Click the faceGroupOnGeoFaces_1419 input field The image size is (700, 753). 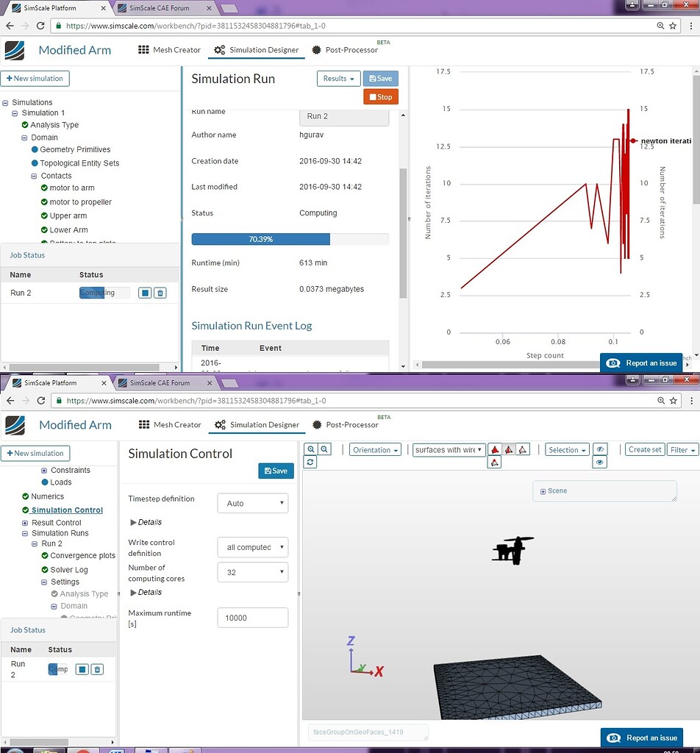pyautogui.click(x=368, y=732)
